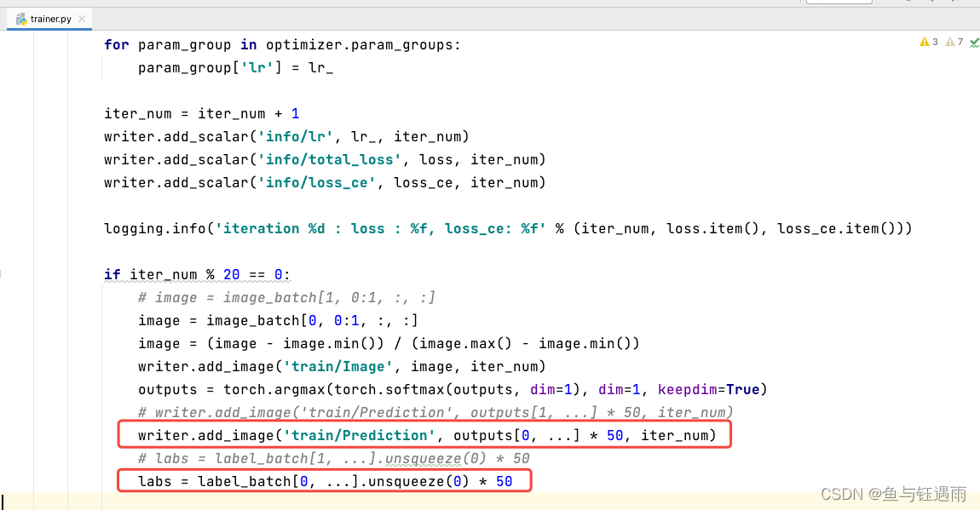The height and width of the screenshot is (510, 980).
Task: Click the 'info/loss_ce' string literal
Action: click(x=316, y=183)
